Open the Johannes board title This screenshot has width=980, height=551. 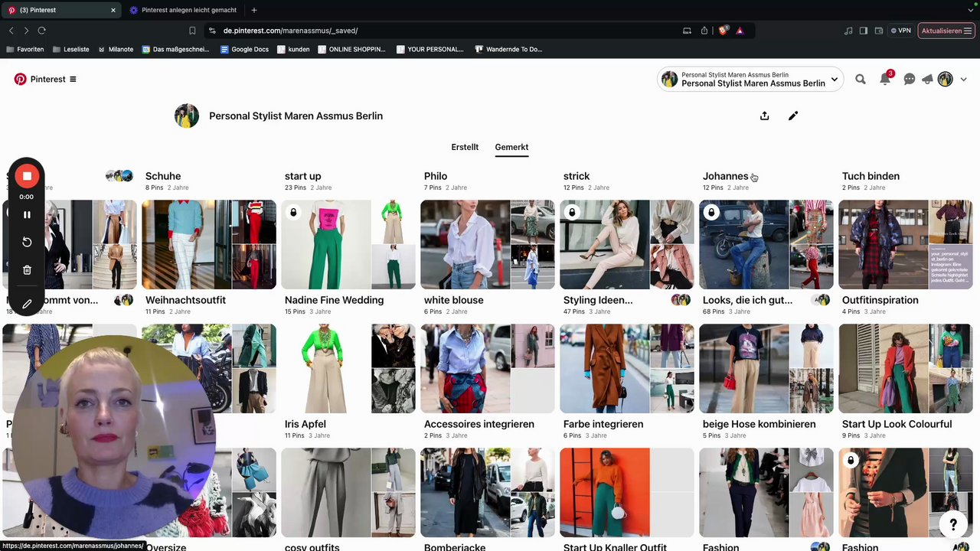(726, 176)
